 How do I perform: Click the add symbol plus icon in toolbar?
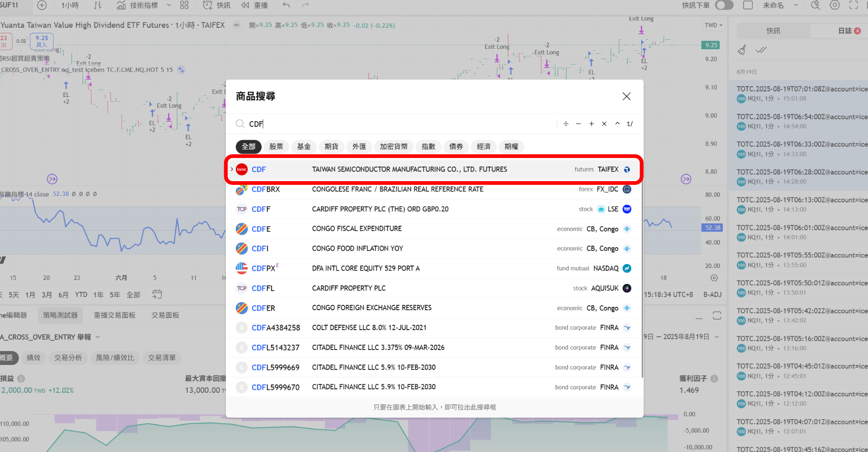click(42, 5)
